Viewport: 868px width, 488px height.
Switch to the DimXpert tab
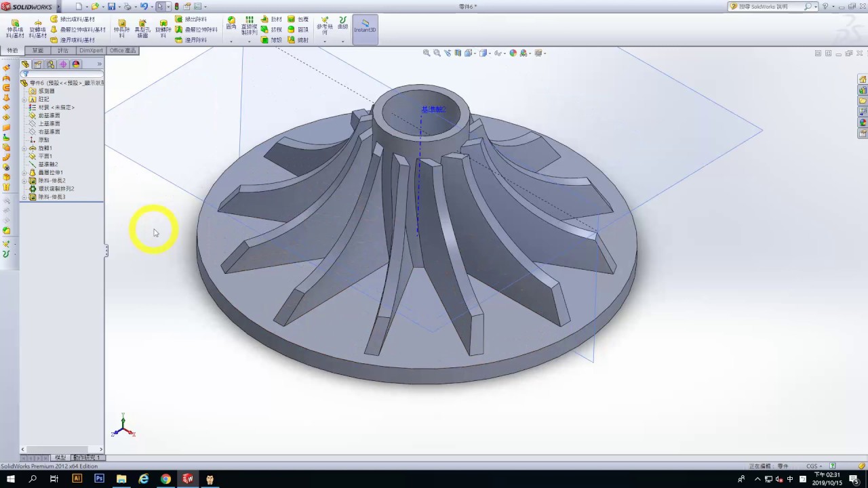click(92, 50)
